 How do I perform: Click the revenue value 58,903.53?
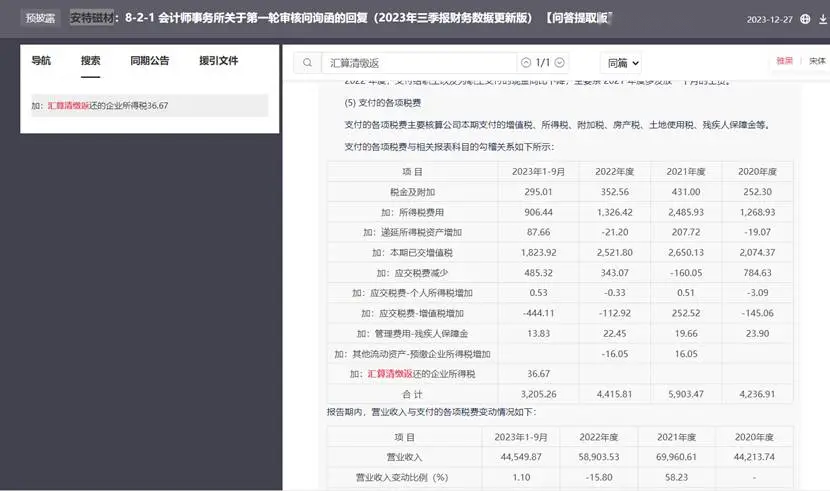[599, 457]
